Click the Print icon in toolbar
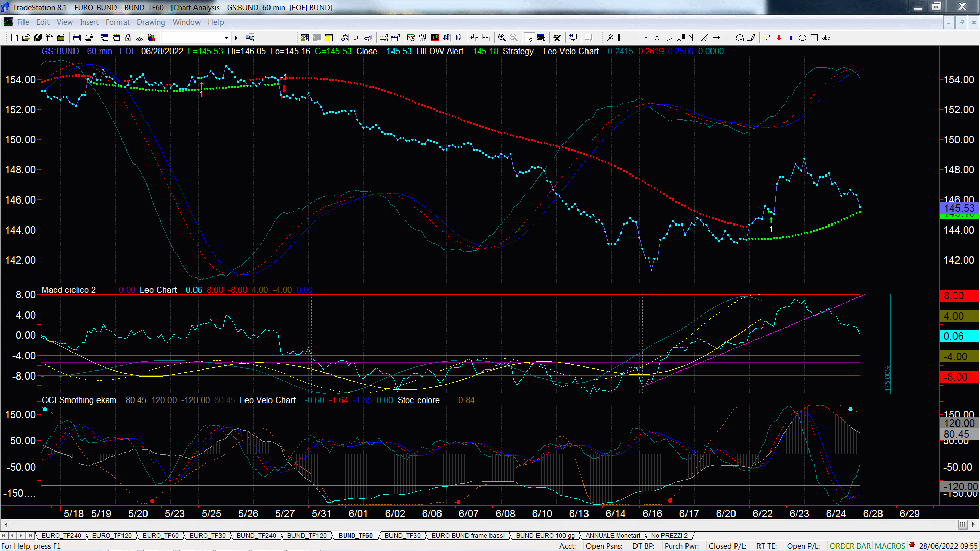The image size is (980, 551). [89, 38]
